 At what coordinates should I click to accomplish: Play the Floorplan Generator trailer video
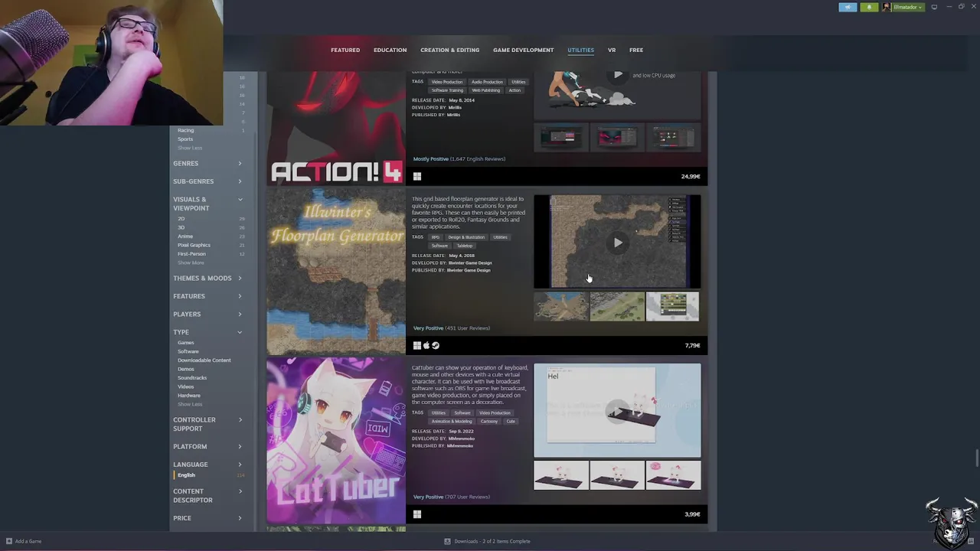[617, 243]
